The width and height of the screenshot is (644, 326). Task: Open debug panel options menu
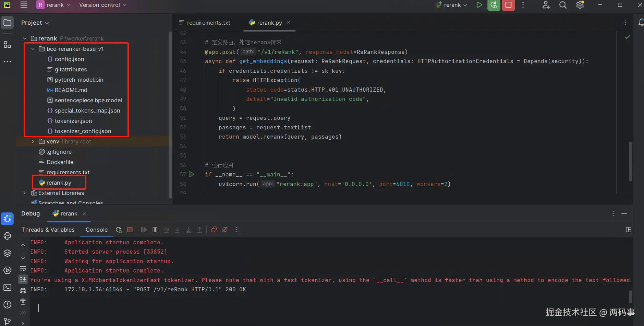[613, 213]
